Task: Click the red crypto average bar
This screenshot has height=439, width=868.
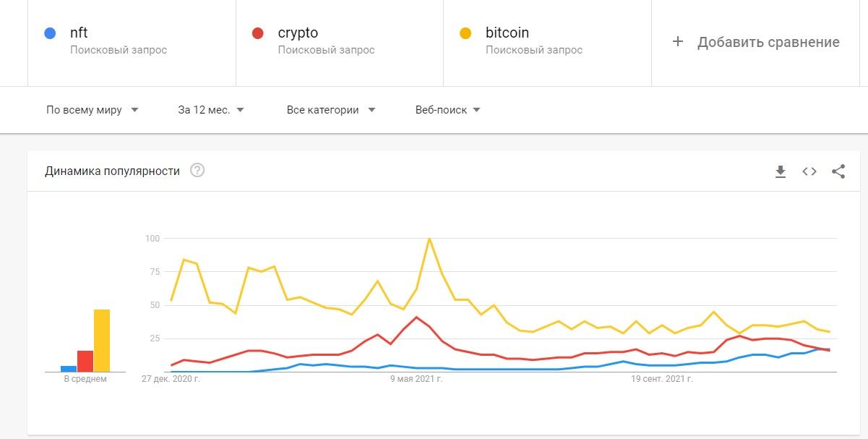Action: coord(85,361)
